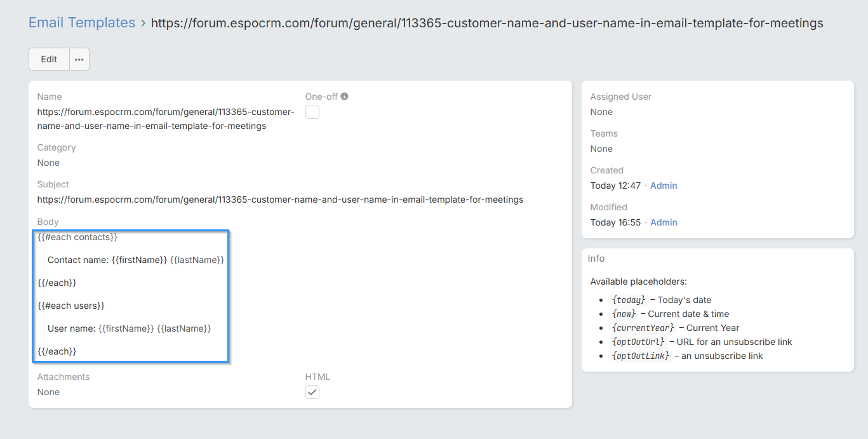Toggle the One-off checkbox

coord(312,112)
